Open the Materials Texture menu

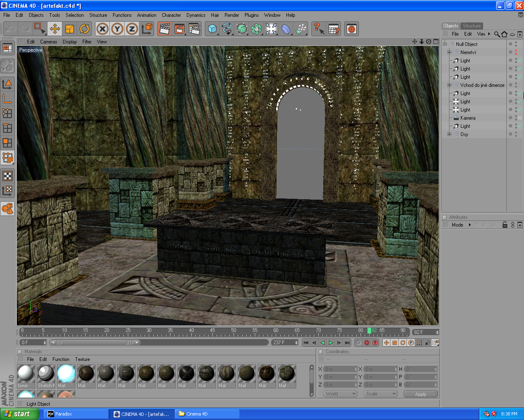click(82, 359)
